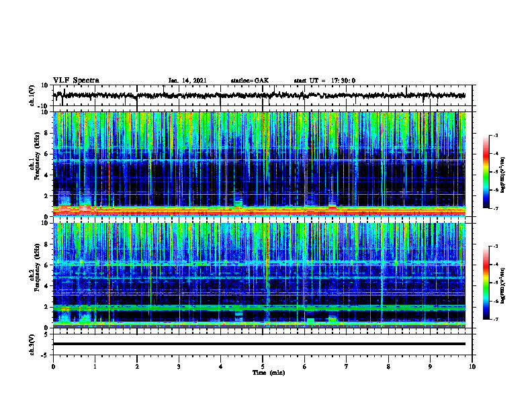Click the "VLF Spectra" plot title
This screenshot has height=411, width=532.
[x=76, y=81]
